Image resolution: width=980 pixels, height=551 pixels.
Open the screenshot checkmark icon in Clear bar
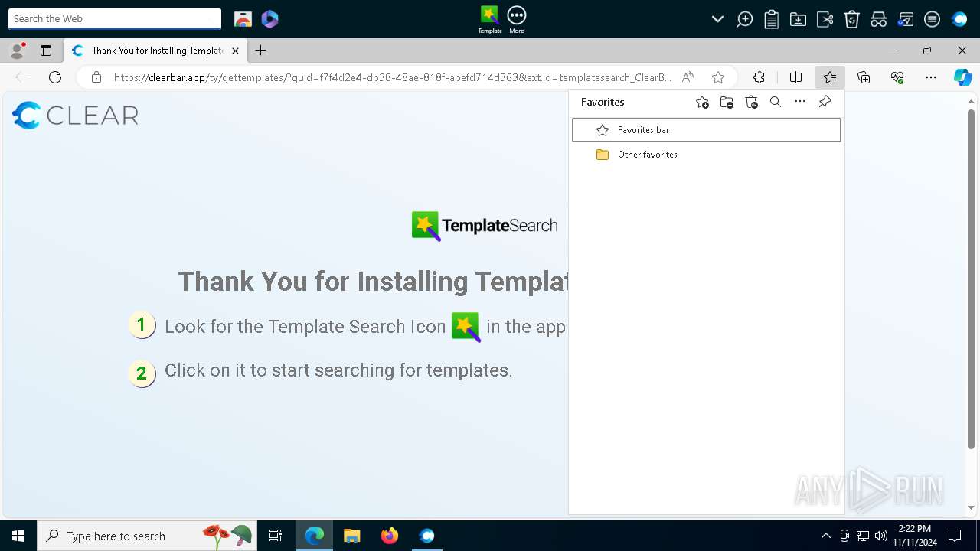(905, 19)
